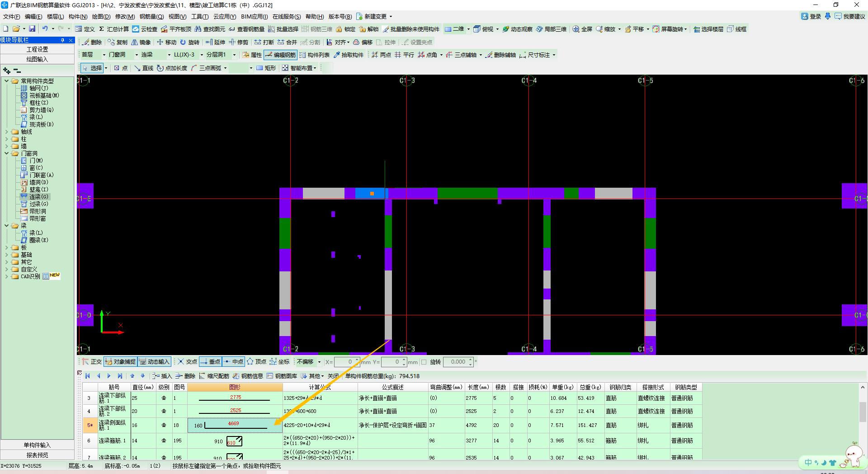Click the 汇总计算 (summary calculate) toolbar icon

[x=114, y=29]
